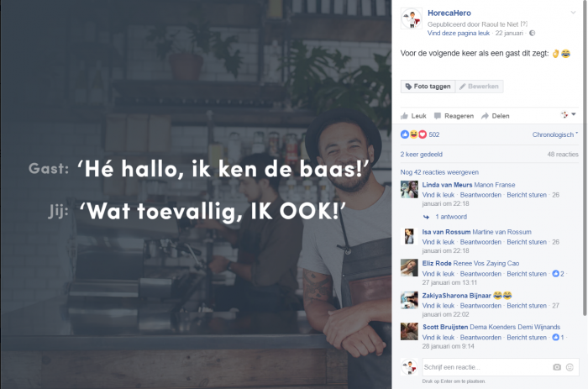This screenshot has width=588, height=389.
Task: Click the Delen share arrow icon
Action: [x=485, y=116]
